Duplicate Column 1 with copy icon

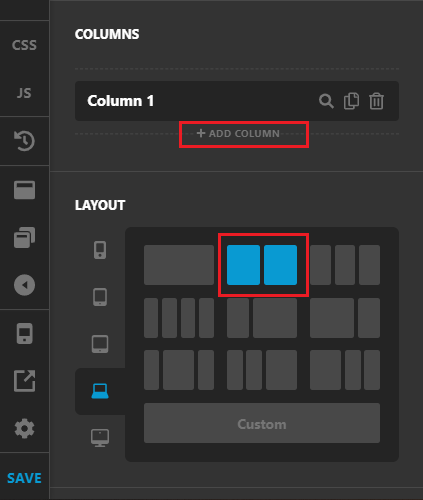(x=351, y=101)
